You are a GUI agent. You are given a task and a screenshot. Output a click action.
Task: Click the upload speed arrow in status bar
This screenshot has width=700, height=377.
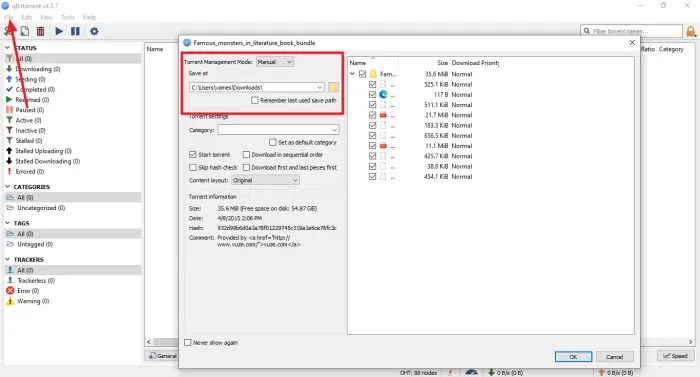point(601,372)
